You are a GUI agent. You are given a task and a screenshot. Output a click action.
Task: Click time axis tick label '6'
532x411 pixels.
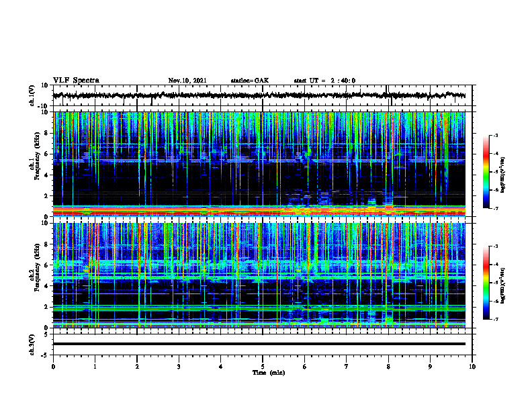tap(304, 367)
